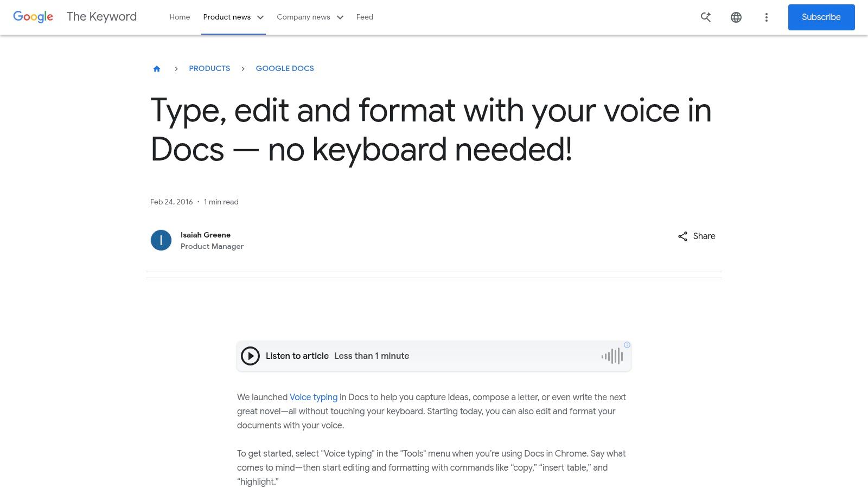
Task: Click The Keyword site title
Action: coord(101,17)
